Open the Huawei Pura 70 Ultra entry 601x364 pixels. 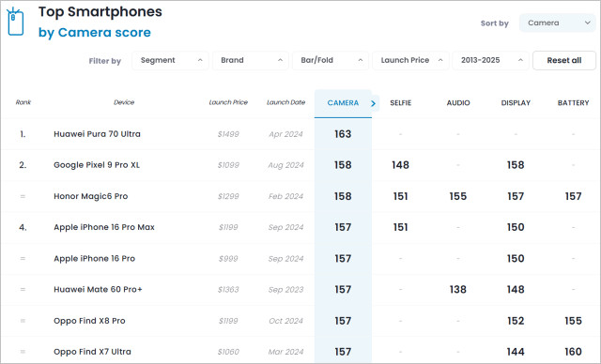pos(97,134)
